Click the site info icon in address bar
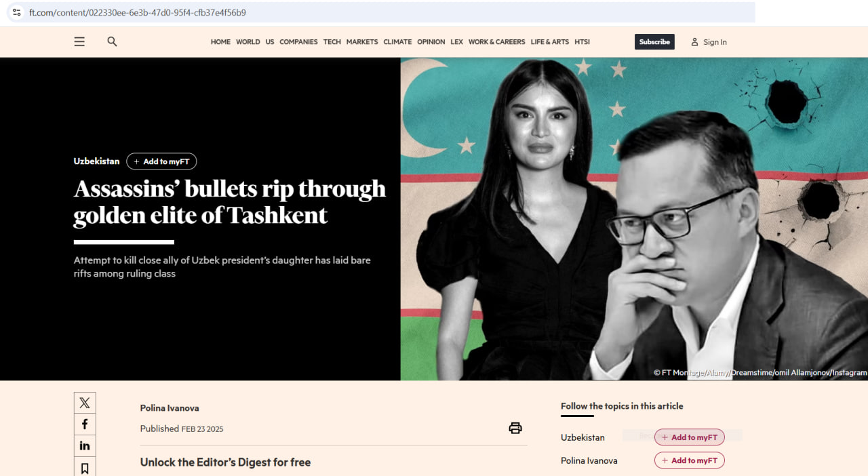Screen dimensions: 868x476 click(17, 12)
